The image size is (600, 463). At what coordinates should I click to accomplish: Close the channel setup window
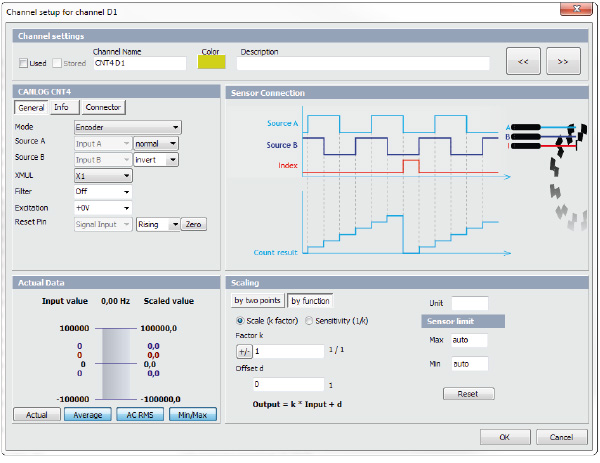point(577,8)
